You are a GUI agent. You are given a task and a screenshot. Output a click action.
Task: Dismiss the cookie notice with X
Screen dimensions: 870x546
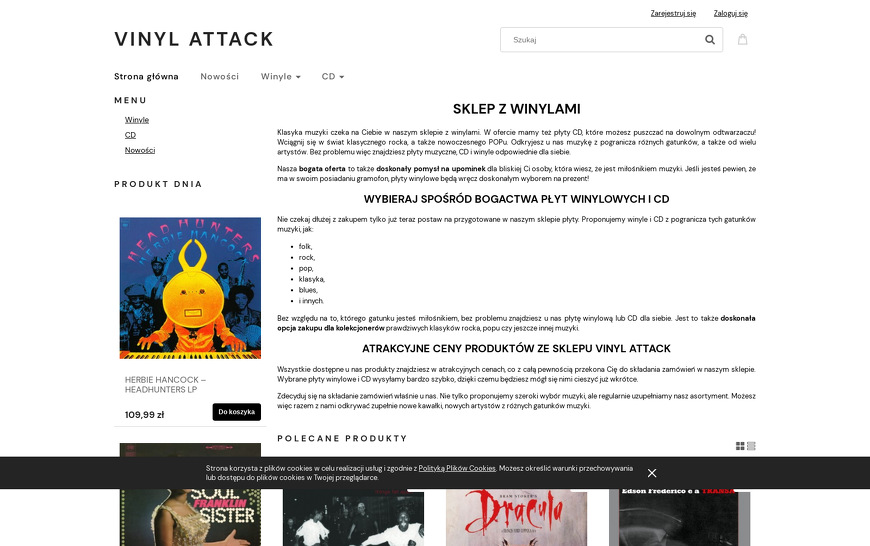click(652, 473)
